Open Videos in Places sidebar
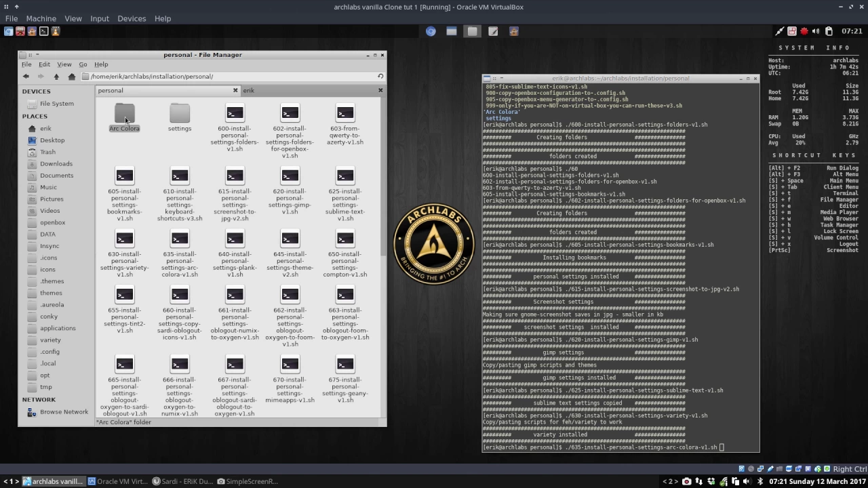 50,211
